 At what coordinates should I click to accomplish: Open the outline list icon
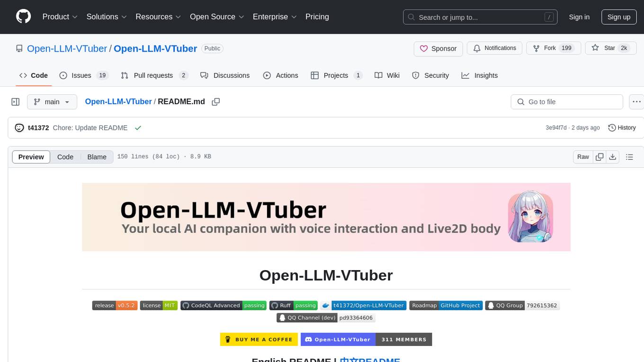(x=630, y=157)
